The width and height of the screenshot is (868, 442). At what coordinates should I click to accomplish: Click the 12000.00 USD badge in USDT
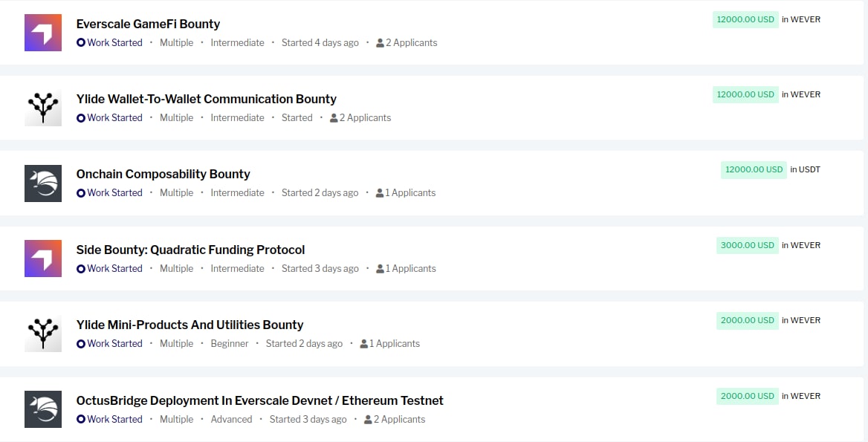pyautogui.click(x=754, y=169)
